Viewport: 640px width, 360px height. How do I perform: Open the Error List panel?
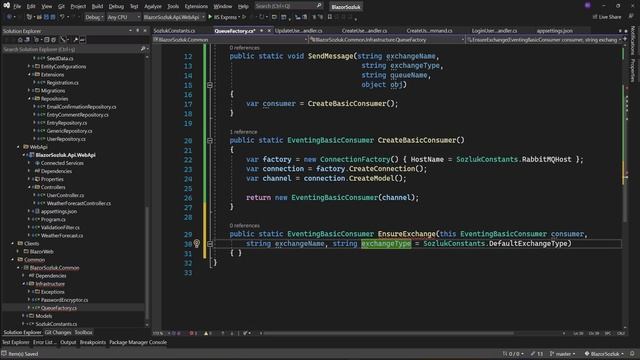point(44,342)
